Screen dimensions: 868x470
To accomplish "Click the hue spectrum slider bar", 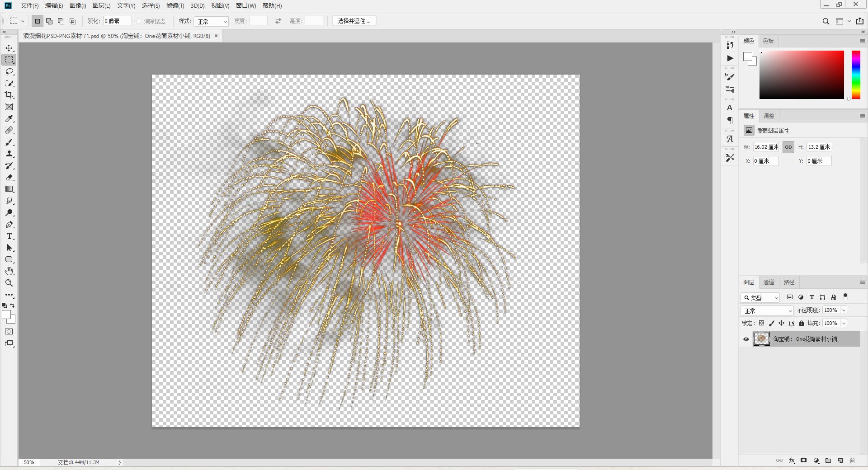I will [856, 75].
